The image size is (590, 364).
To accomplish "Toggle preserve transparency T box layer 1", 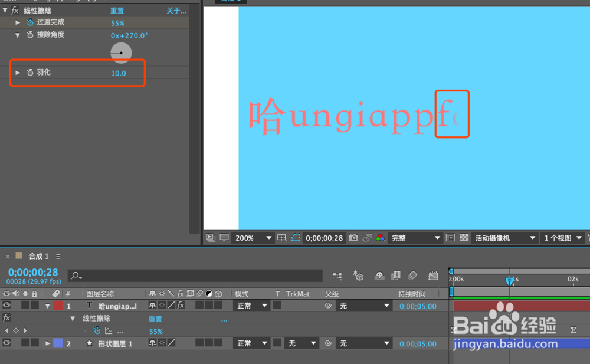I will coord(277,305).
